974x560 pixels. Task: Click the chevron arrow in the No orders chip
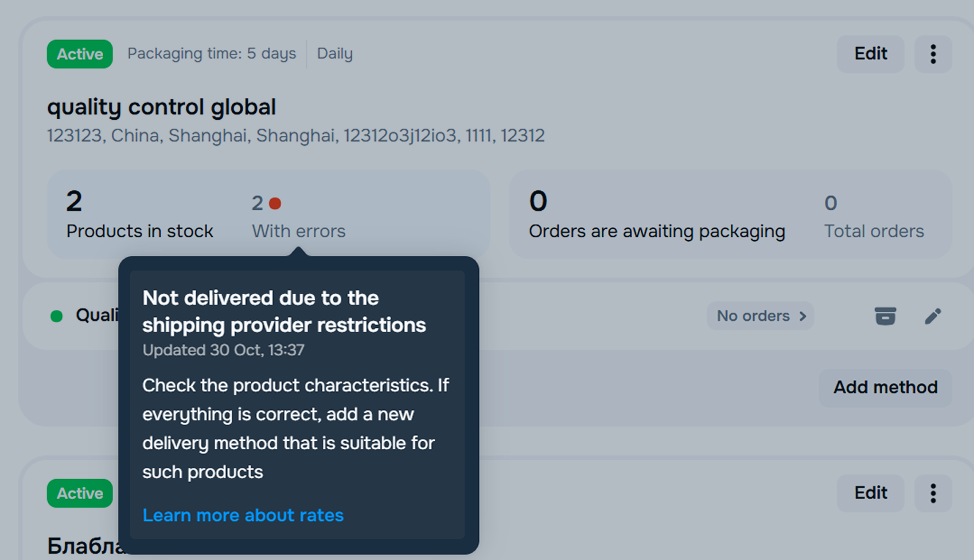(802, 316)
